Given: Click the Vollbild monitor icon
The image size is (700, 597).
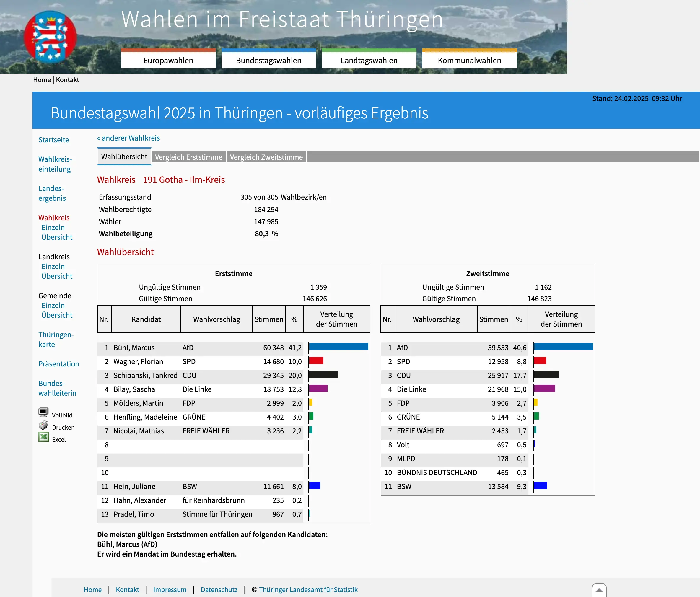Looking at the screenshot, I should click(44, 413).
